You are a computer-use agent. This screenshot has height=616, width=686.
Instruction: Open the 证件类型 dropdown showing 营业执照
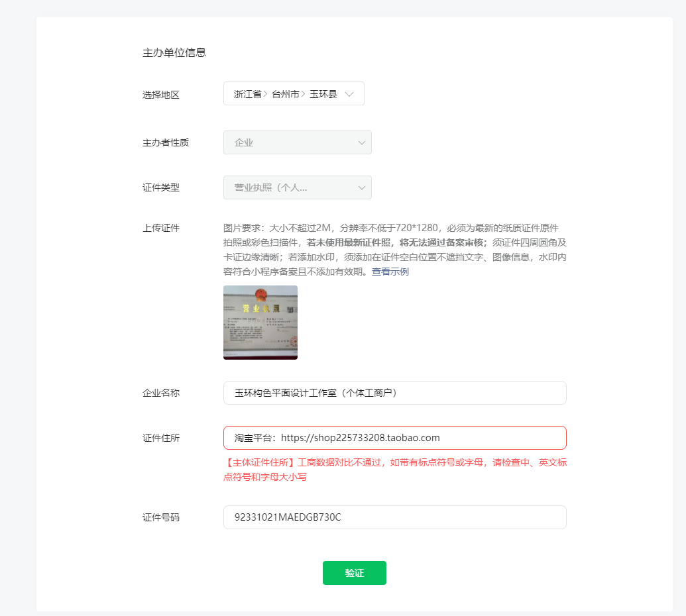coord(298,187)
